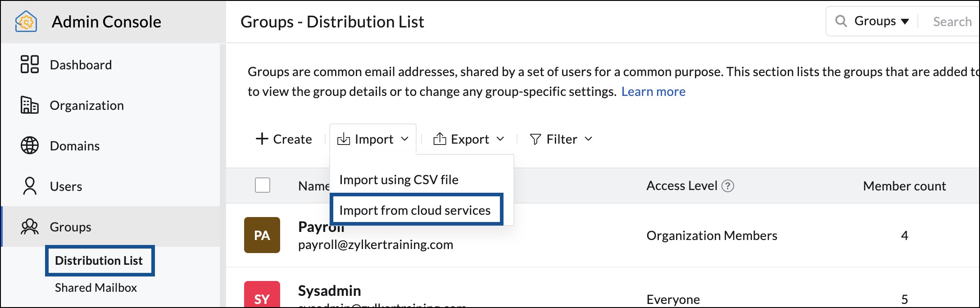Click Groups - Distribution List page heading
Image resolution: width=980 pixels, height=308 pixels.
tap(332, 22)
